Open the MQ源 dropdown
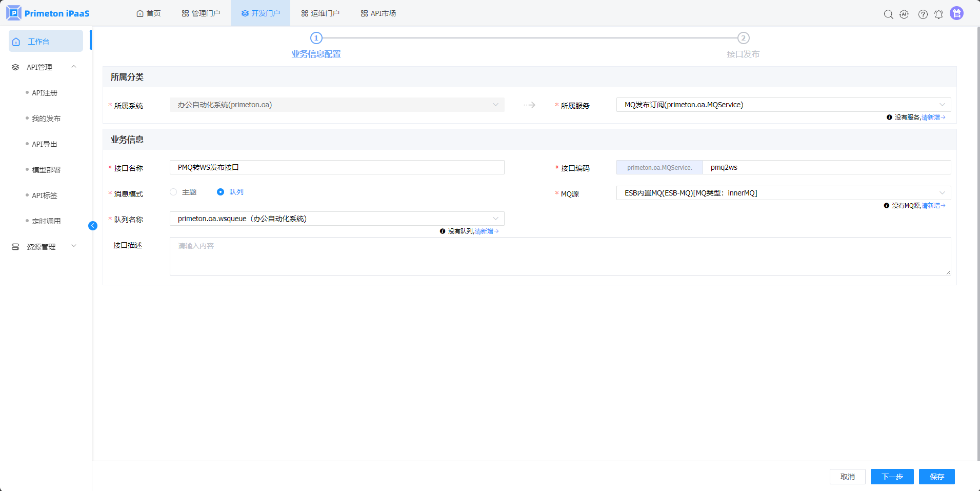Viewport: 980px width, 491px height. point(783,193)
